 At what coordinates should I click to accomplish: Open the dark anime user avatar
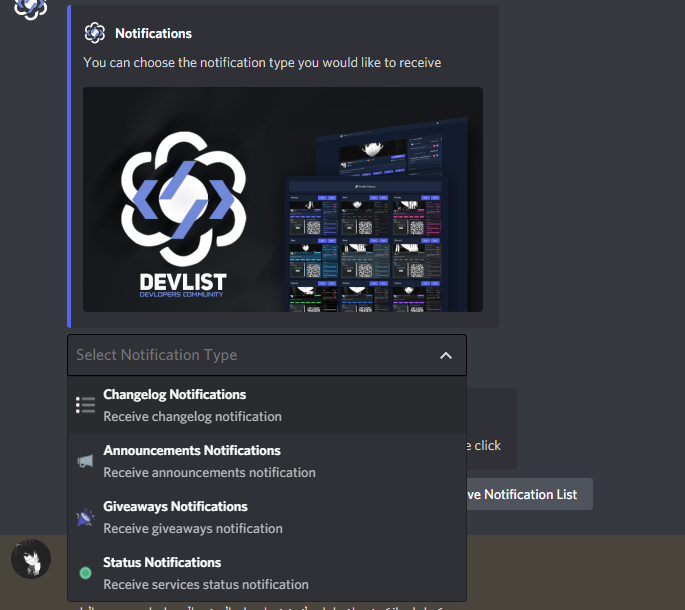click(31, 559)
